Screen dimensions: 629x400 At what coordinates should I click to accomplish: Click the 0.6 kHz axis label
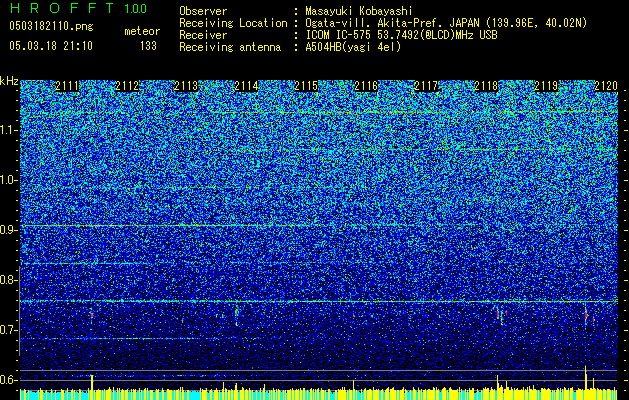[x=8, y=380]
